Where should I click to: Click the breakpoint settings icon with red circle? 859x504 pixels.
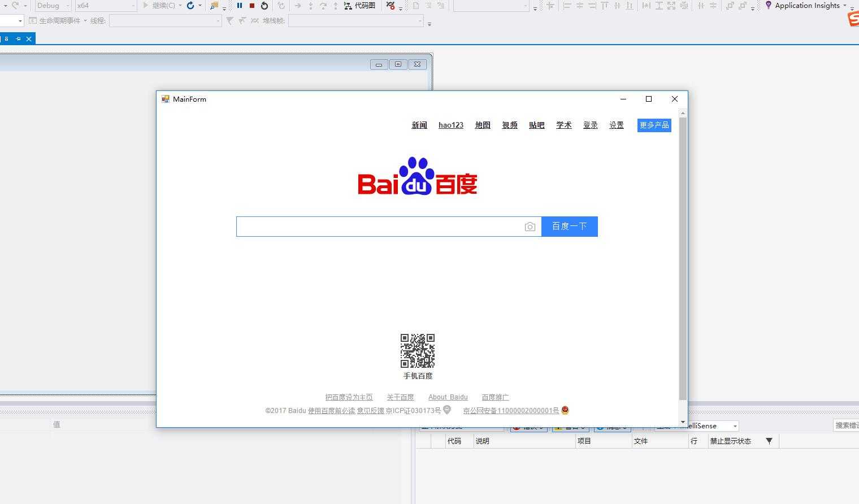pyautogui.click(x=391, y=6)
